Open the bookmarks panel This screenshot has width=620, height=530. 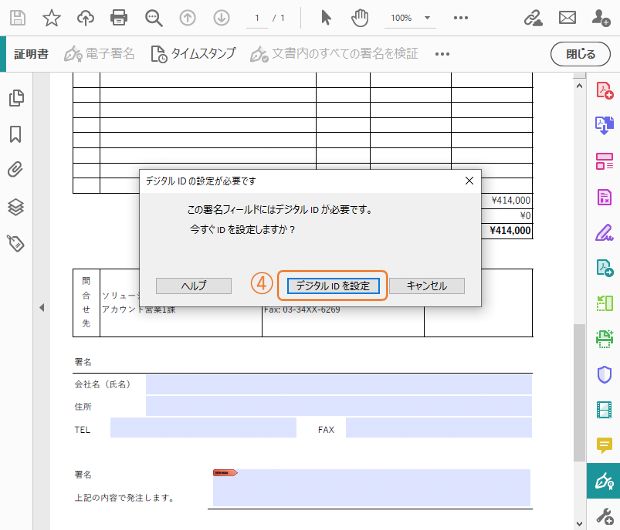[x=15, y=134]
